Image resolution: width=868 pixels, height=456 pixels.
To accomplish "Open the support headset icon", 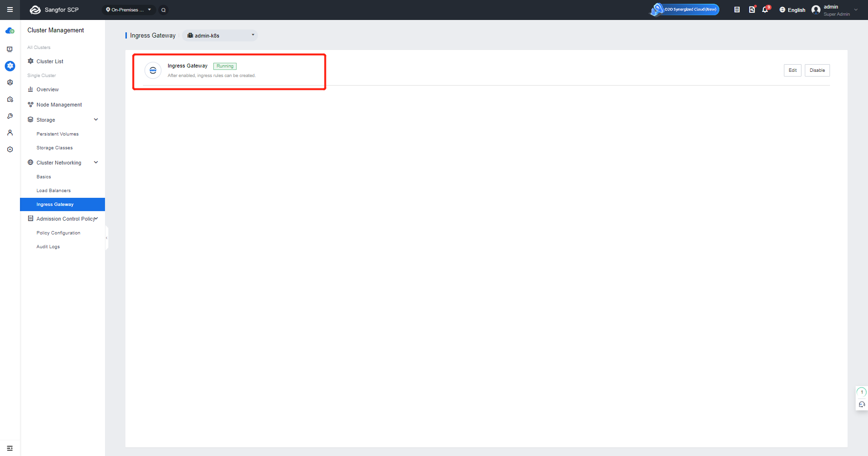I will (862, 405).
